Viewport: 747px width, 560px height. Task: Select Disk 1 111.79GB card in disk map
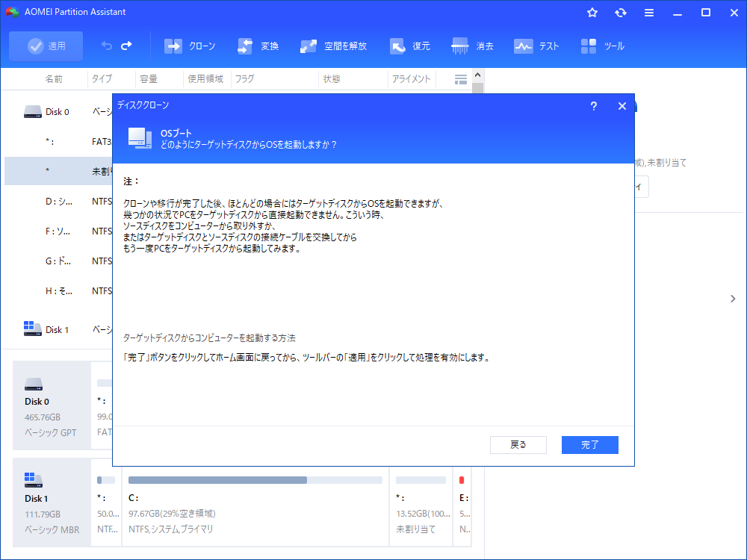tap(52, 503)
